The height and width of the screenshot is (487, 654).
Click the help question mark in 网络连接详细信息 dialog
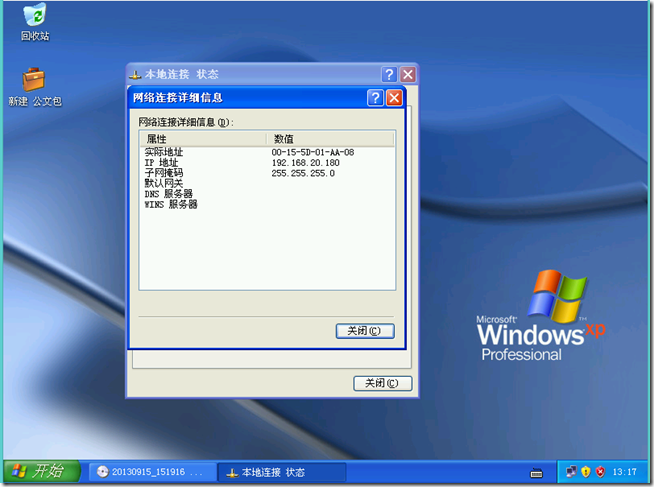point(375,98)
